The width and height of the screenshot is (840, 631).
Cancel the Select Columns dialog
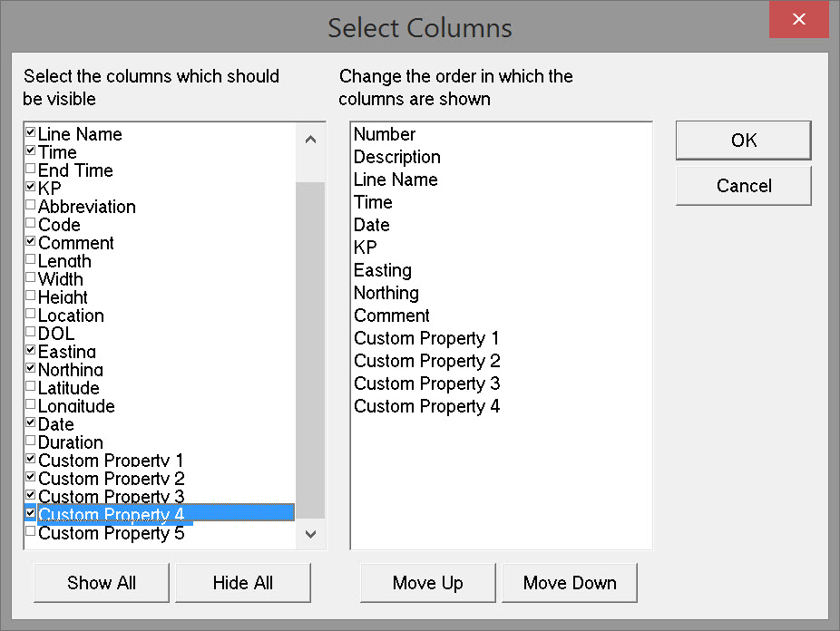click(x=743, y=186)
